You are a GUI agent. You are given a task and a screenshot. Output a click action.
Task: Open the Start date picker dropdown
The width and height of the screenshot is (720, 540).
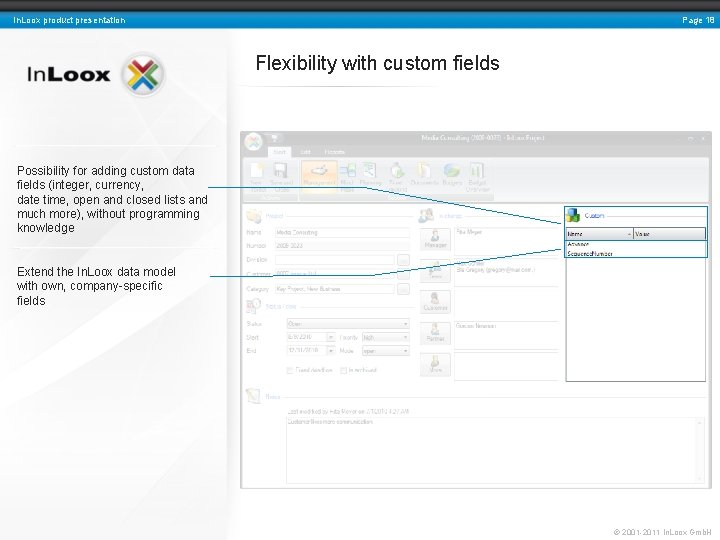pyautogui.click(x=331, y=337)
